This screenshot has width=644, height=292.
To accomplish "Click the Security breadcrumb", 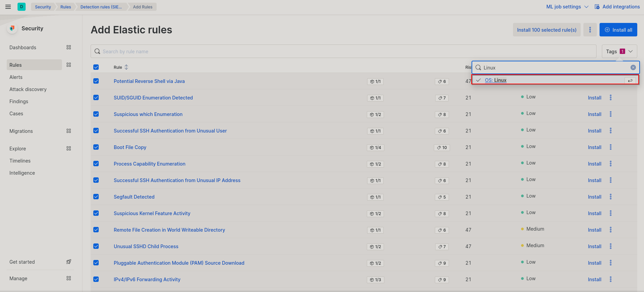I will coord(43,7).
